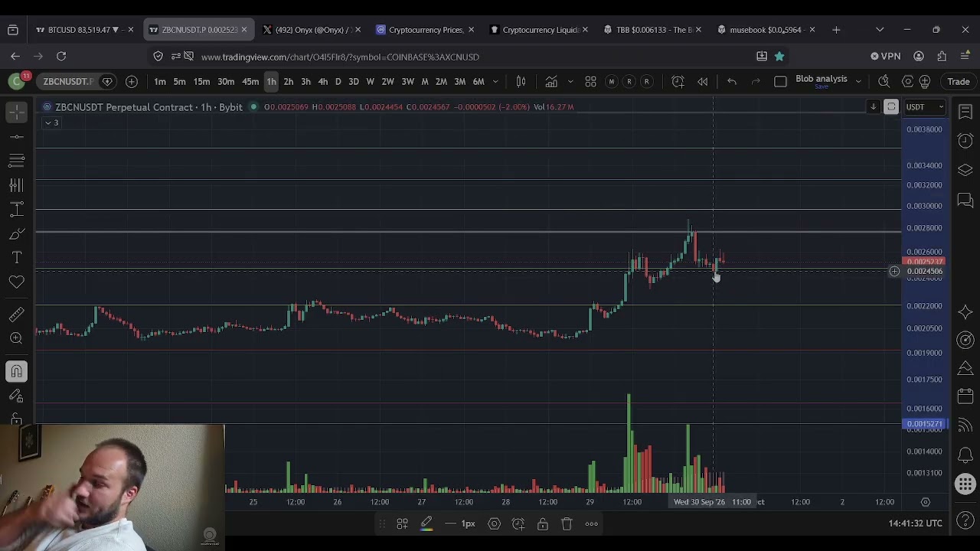Viewport: 980px width, 551px height.
Task: Reload the page with browser refresh
Action: [x=61, y=56]
